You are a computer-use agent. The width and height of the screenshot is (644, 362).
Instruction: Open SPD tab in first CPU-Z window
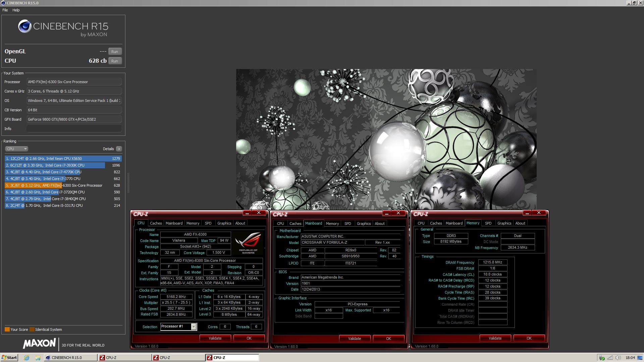(208, 223)
